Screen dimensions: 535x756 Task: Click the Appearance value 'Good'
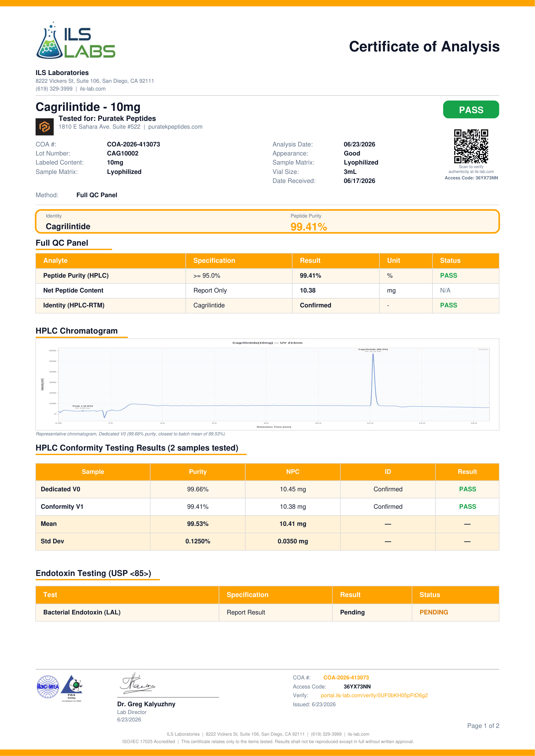[x=352, y=154]
